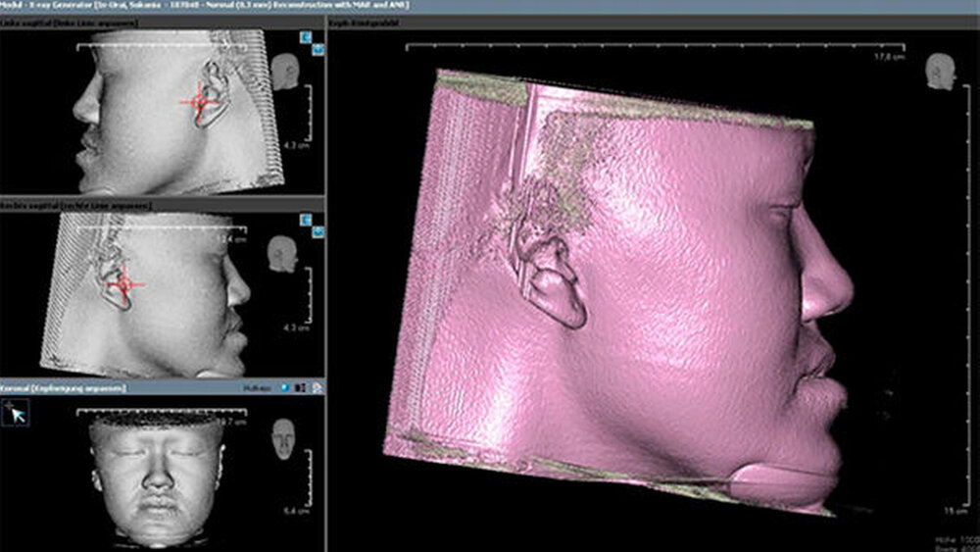Viewport: 980px width, 552px height.
Task: Click the rightmost icon in the Koronal header
Action: tap(318, 388)
